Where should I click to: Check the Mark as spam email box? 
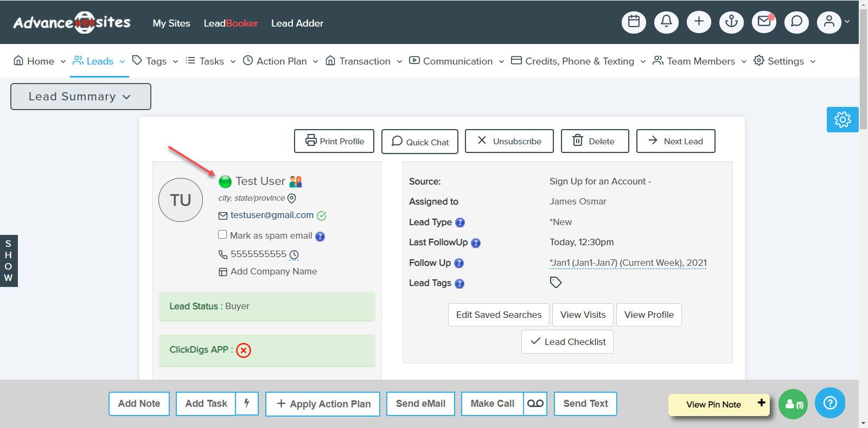[222, 234]
